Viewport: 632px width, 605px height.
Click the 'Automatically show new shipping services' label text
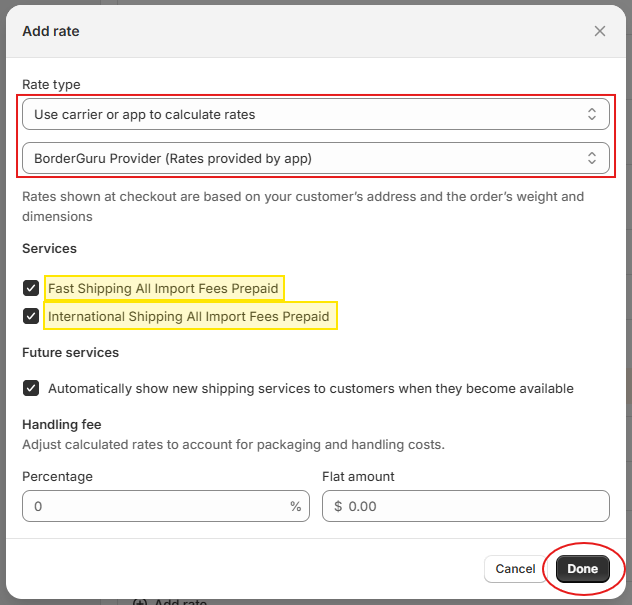tap(310, 388)
